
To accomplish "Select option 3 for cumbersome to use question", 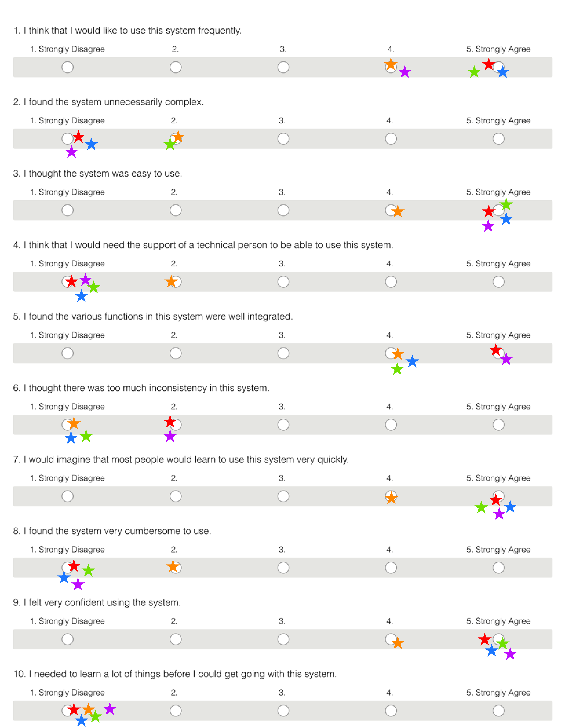I will (283, 568).
